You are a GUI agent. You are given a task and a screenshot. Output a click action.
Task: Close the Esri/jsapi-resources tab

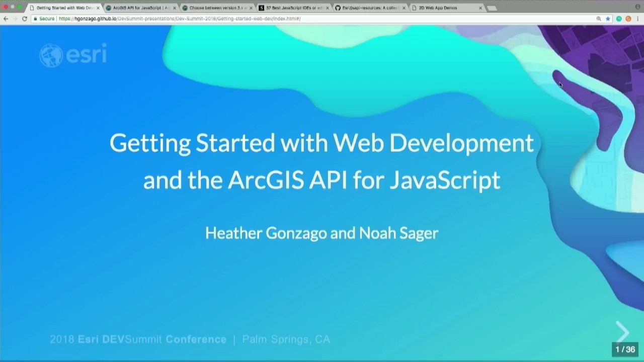[404, 8]
